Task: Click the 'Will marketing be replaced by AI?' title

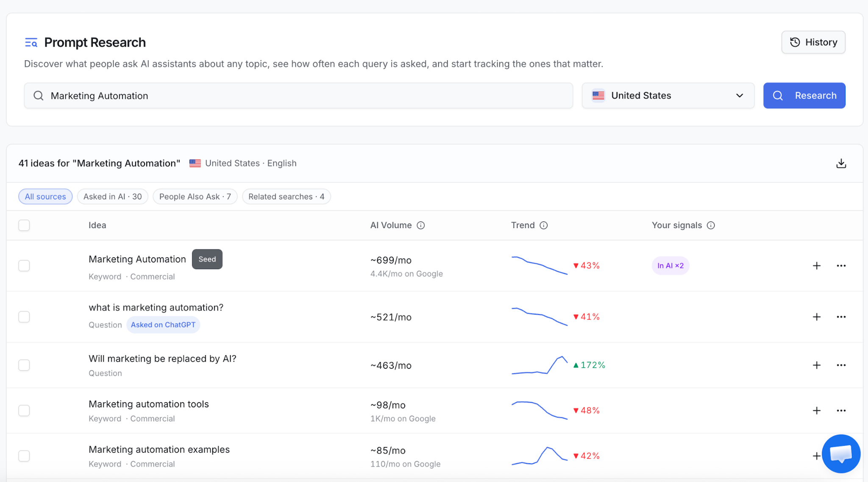Action: tap(162, 359)
